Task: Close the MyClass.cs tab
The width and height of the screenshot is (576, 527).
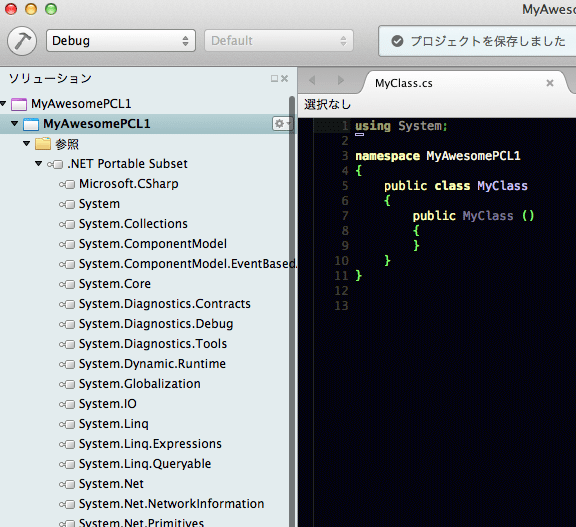Action: pyautogui.click(x=550, y=83)
